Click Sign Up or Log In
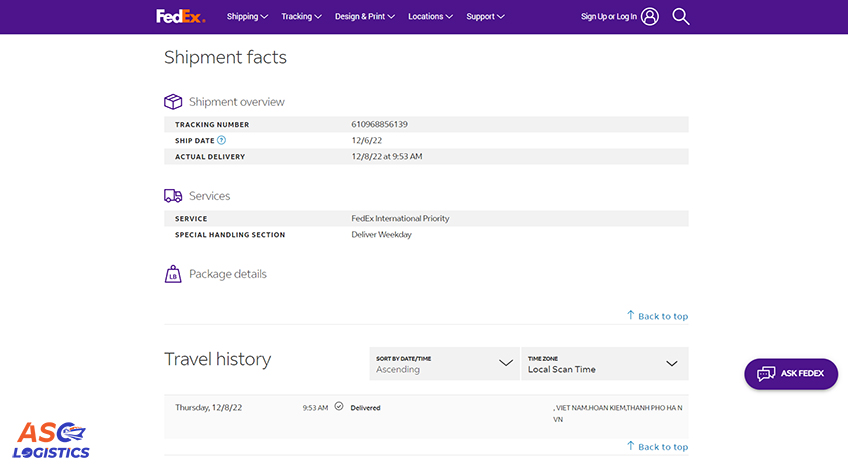The width and height of the screenshot is (848, 470). click(608, 17)
